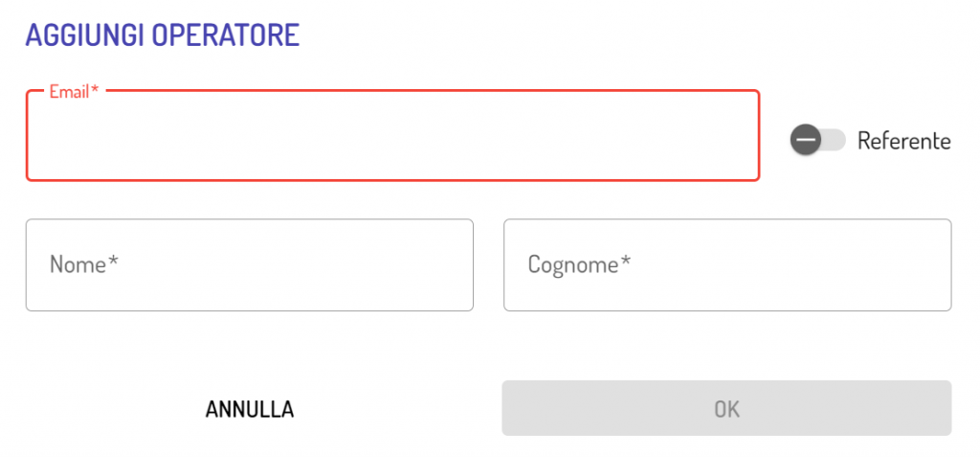980x457 pixels.
Task: Cancel the dialog with ANNULLA
Action: [249, 409]
